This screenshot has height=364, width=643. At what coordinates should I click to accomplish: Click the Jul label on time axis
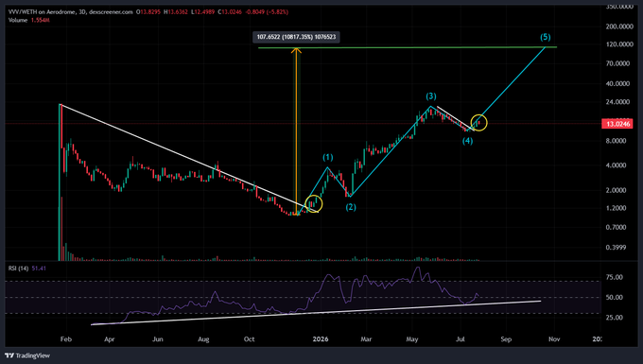[x=461, y=339]
